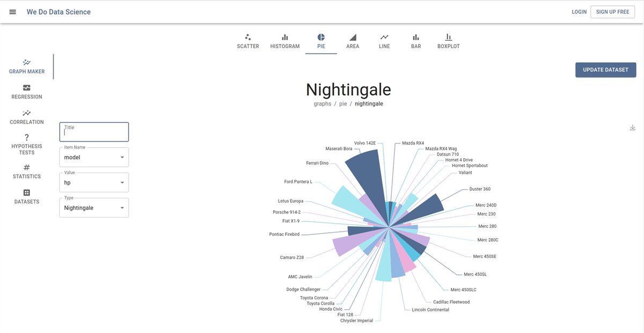Click the Lotus Europa label
644x333 pixels.
290,201
